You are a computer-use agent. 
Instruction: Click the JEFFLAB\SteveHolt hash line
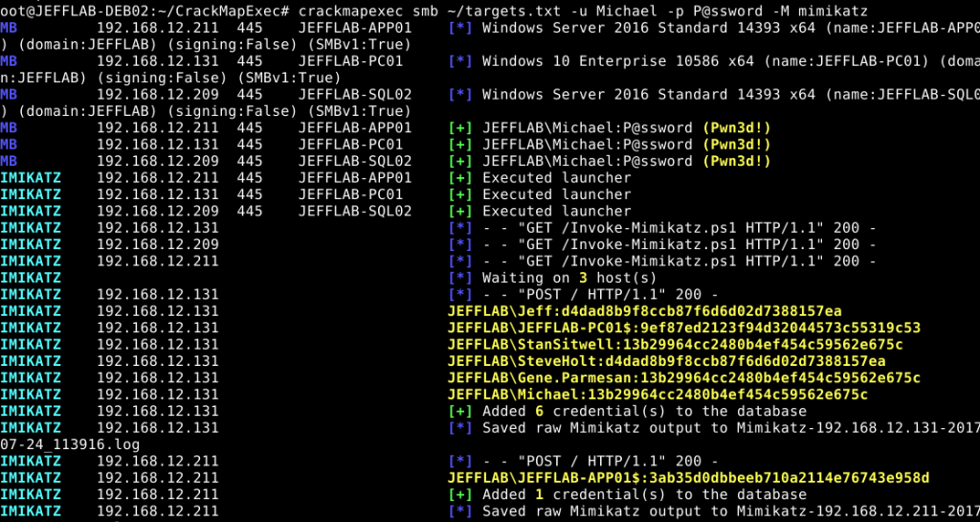tap(666, 361)
